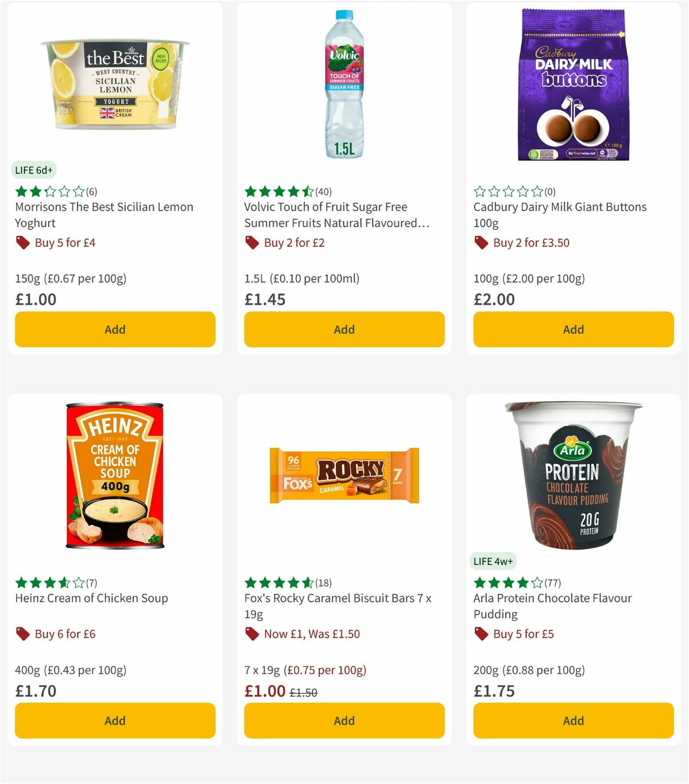
Task: Click the crossed-out £1.50 price on Fox's Rocky
Action: tap(303, 693)
